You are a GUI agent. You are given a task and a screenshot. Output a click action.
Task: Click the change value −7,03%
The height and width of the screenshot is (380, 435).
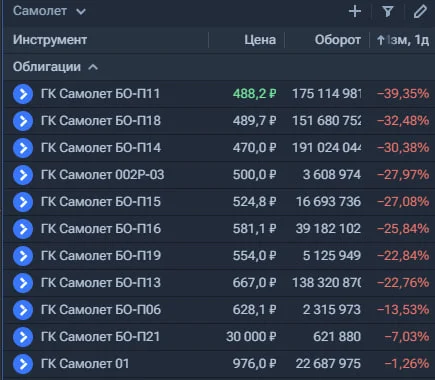[x=407, y=337]
